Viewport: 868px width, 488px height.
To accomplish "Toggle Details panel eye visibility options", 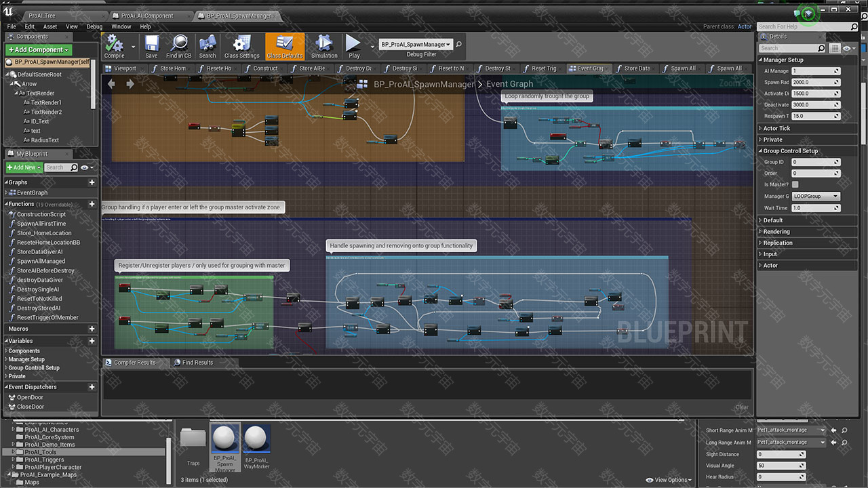I will point(848,48).
